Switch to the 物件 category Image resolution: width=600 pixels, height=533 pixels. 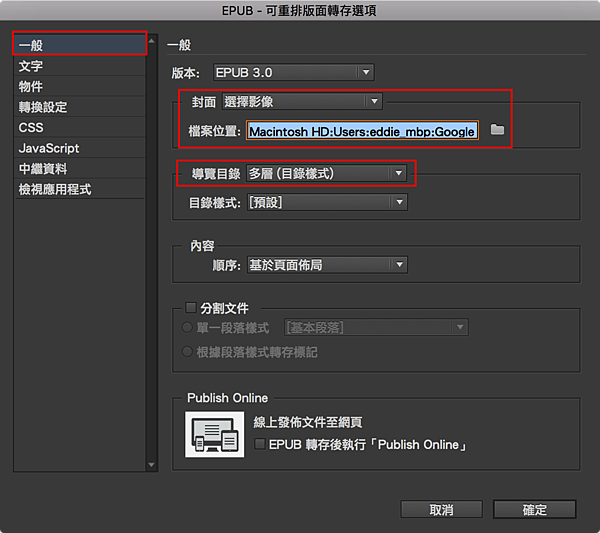[x=80, y=86]
